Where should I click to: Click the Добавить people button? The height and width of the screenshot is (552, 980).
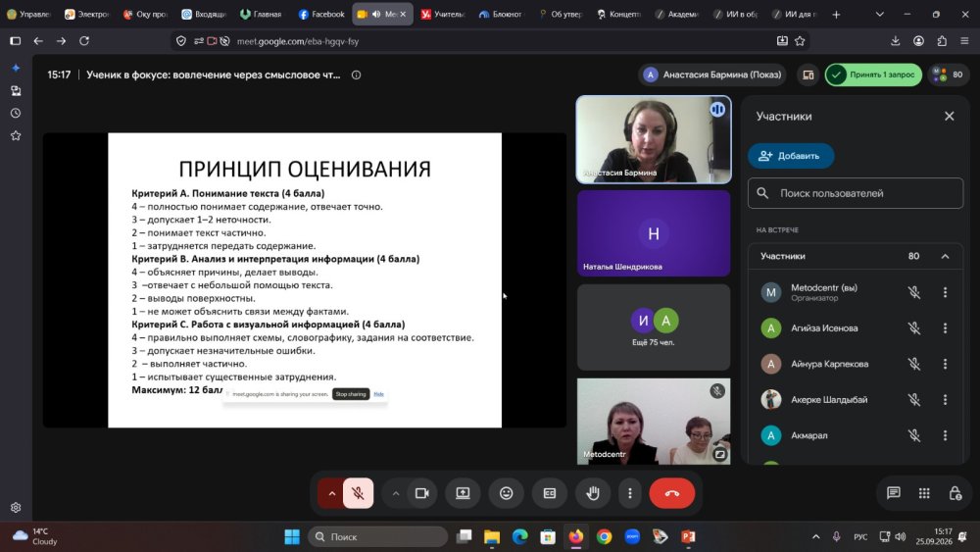tap(791, 156)
